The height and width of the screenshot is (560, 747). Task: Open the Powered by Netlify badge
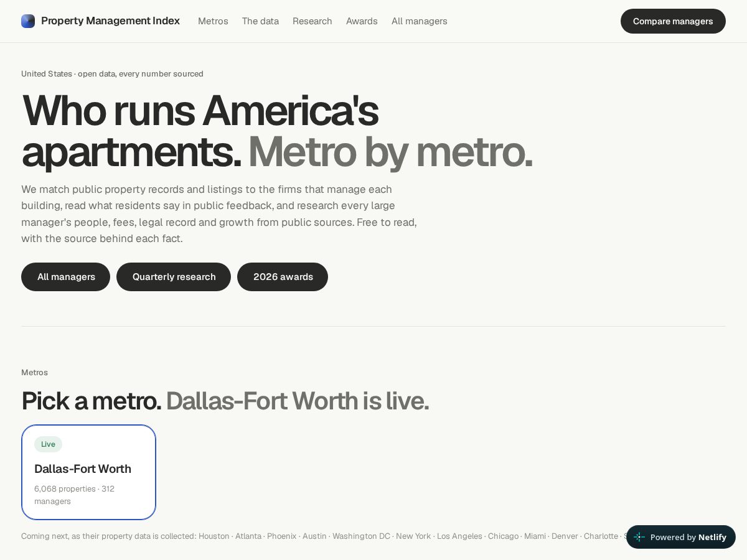coord(681,537)
